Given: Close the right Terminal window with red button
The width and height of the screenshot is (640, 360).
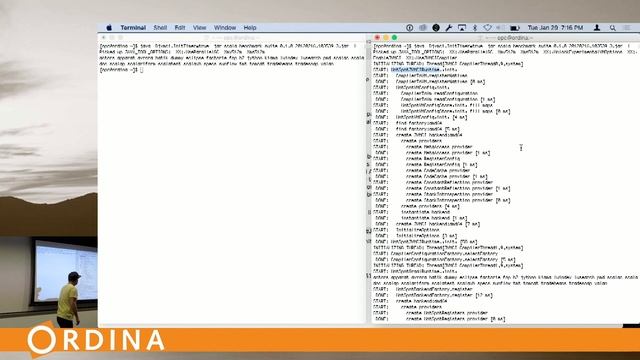Looking at the screenshot, I should click(377, 38).
